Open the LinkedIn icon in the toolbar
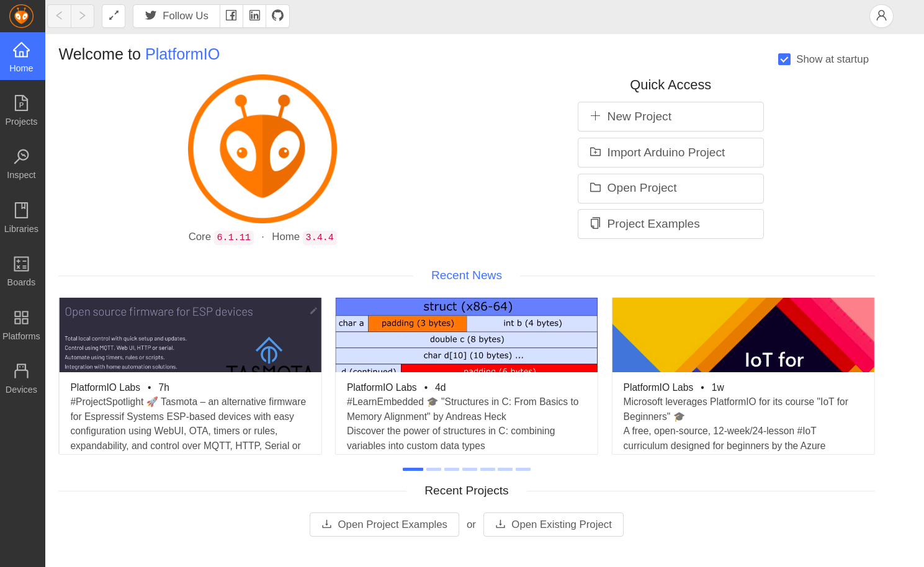The width and height of the screenshot is (924, 567). 254,16
